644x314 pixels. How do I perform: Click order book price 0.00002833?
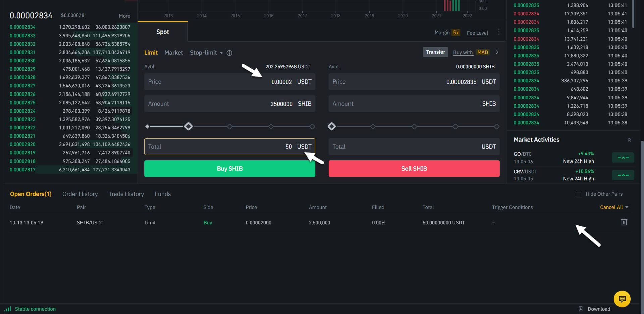pyautogui.click(x=22, y=36)
